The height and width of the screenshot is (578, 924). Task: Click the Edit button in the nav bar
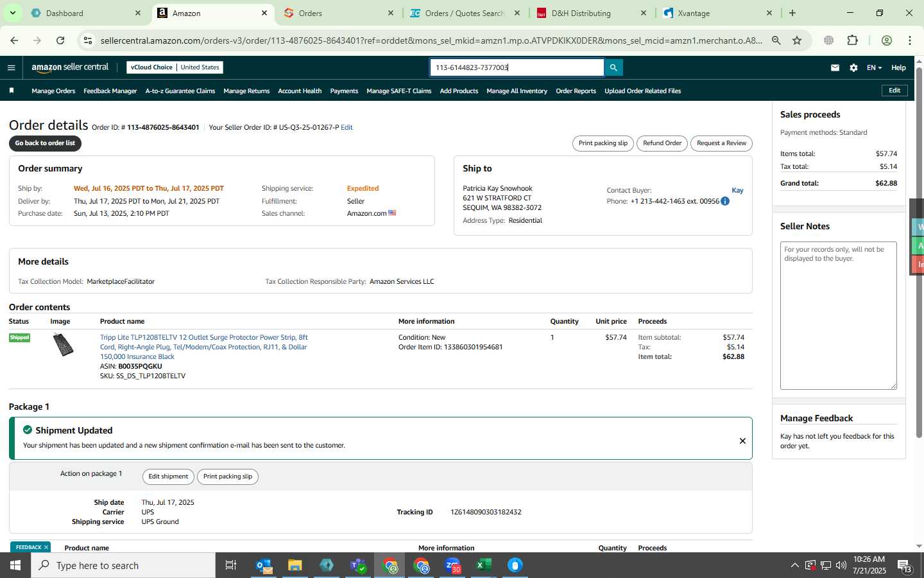[894, 91]
